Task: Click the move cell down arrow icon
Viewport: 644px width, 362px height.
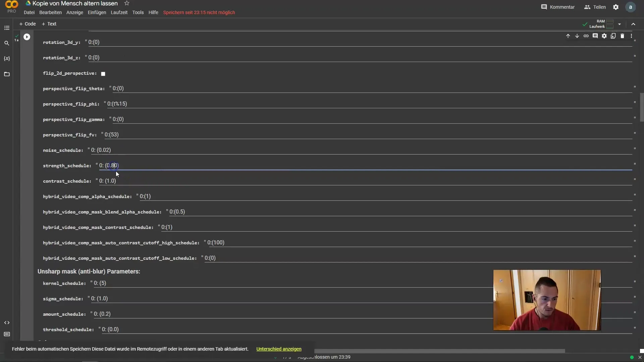Action: (x=577, y=36)
